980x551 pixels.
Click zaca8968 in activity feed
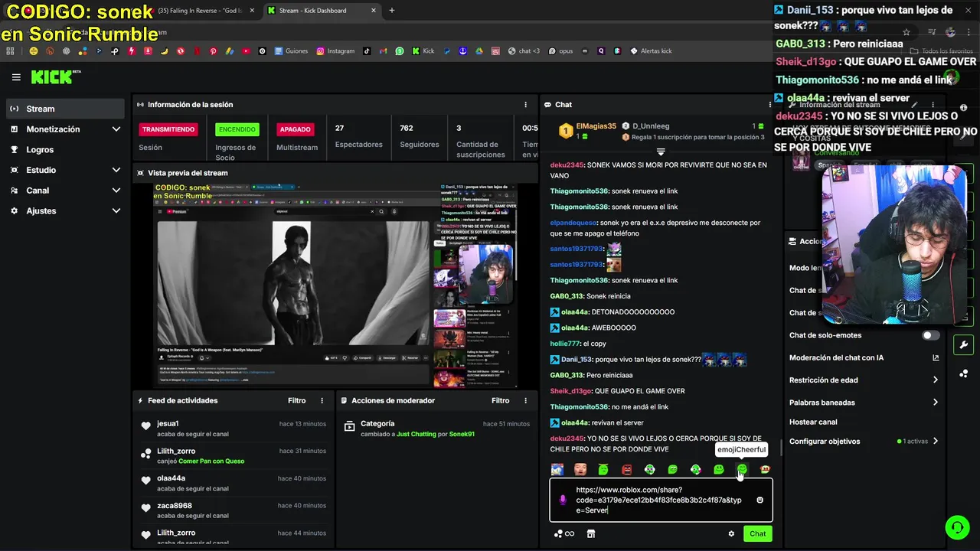[175, 506]
